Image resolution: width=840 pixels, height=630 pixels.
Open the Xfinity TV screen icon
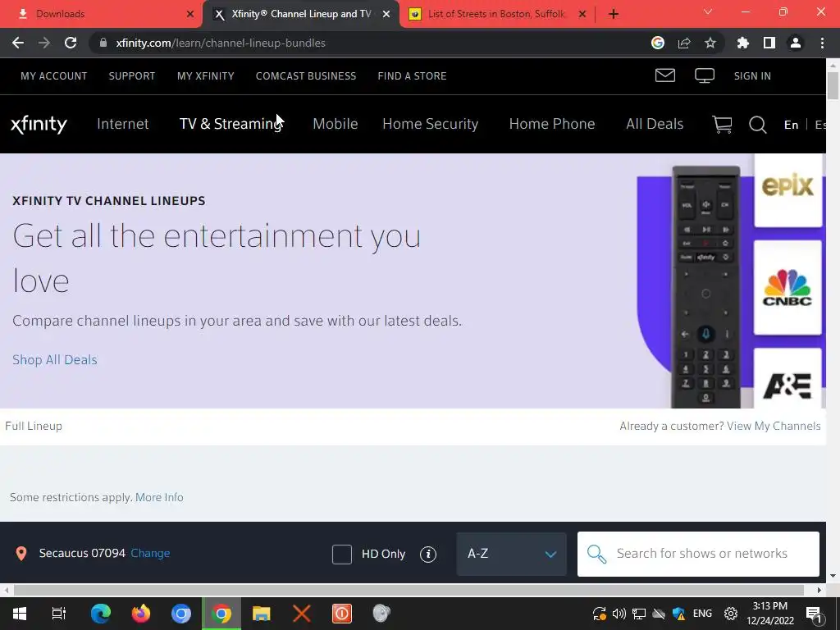(x=705, y=75)
